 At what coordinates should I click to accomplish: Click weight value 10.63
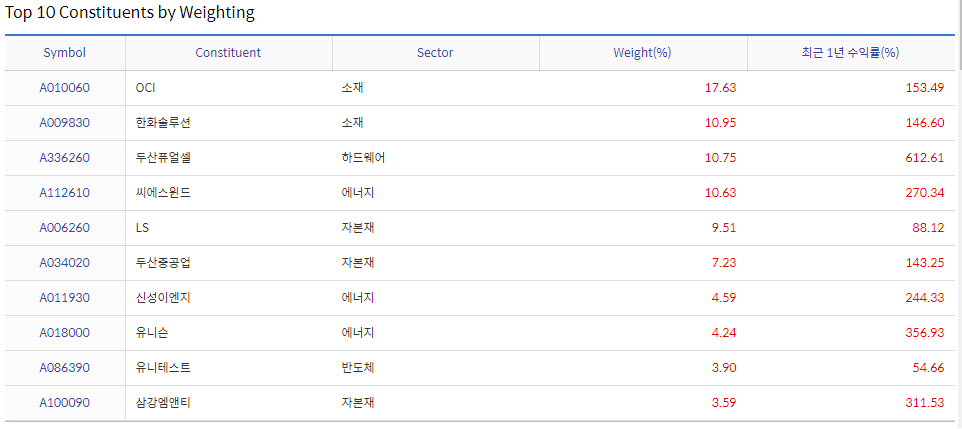coord(720,193)
